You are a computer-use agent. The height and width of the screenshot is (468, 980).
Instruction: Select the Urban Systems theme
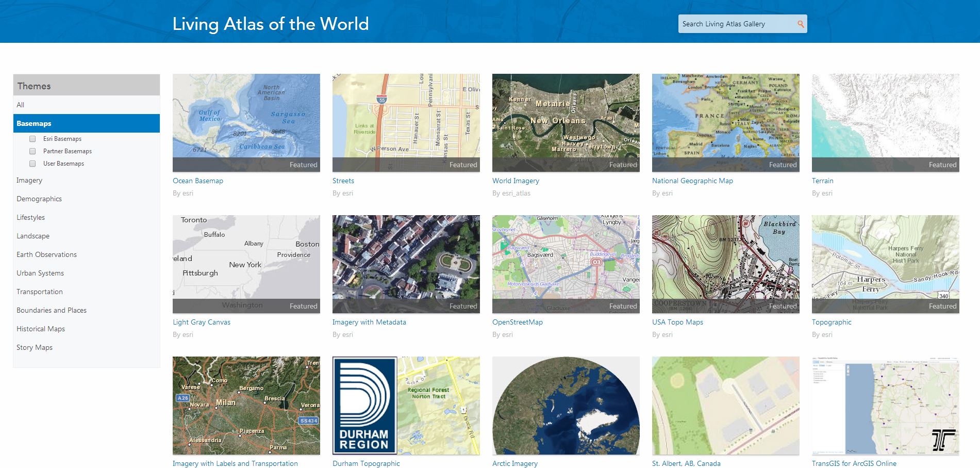pyautogui.click(x=40, y=273)
